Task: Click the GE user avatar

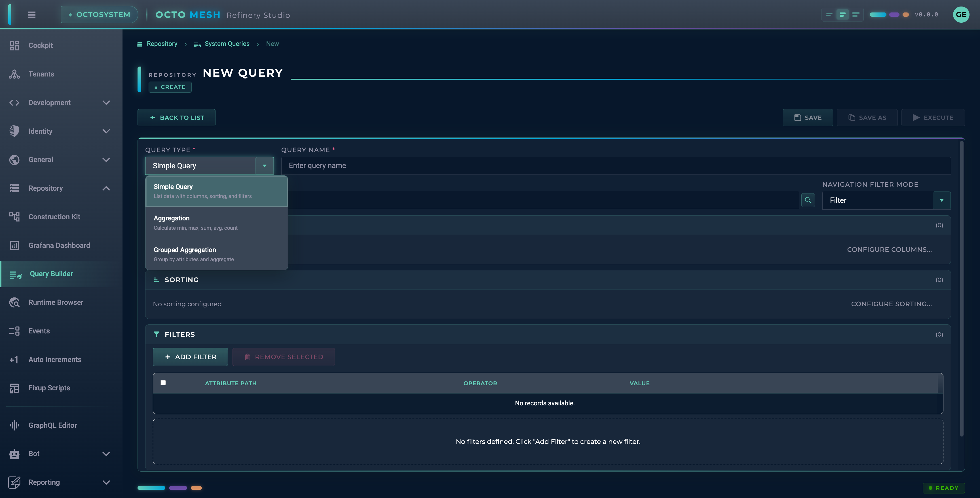Action: (x=961, y=15)
